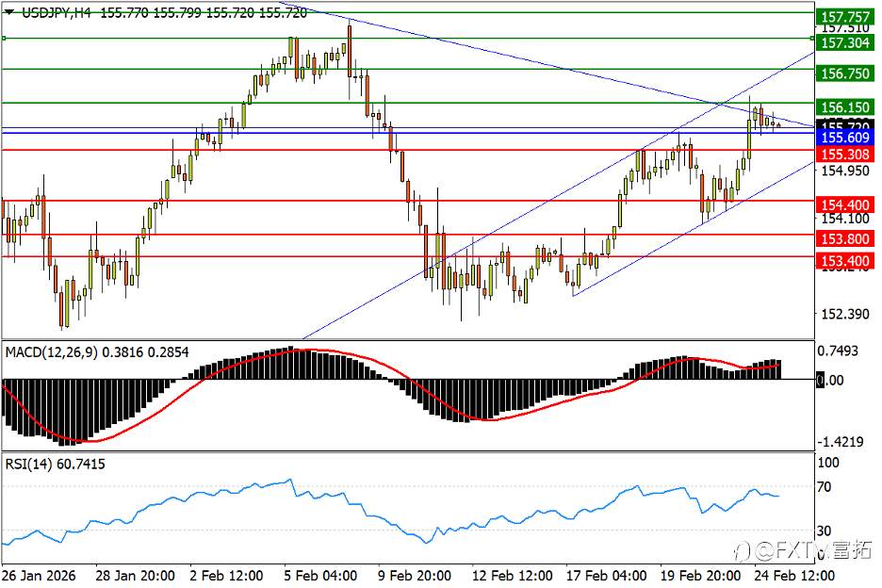Select the USDJPY,H4 chart title text

57,12
